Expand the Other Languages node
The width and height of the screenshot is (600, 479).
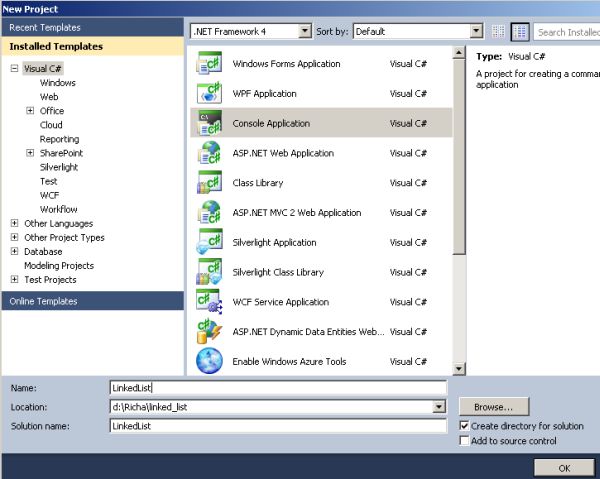click(15, 223)
